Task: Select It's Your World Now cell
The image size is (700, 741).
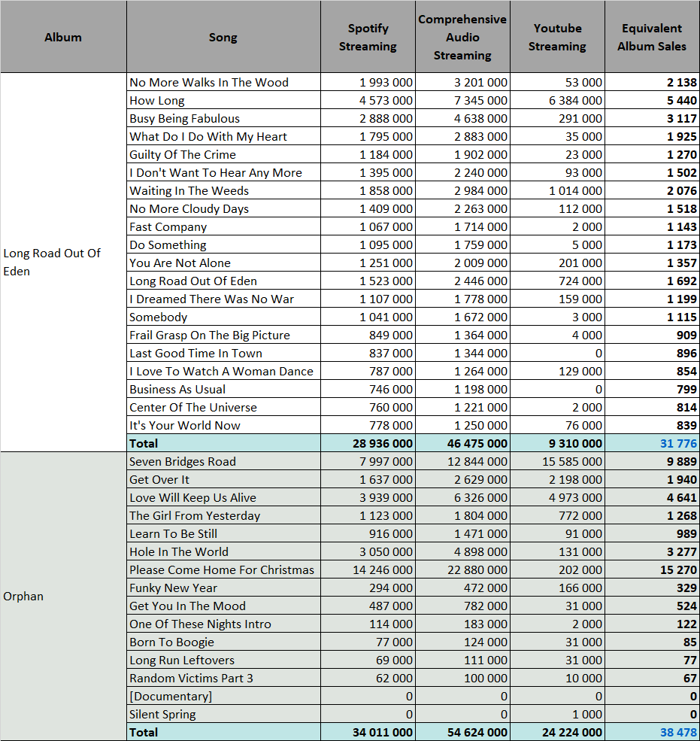Action: pyautogui.click(x=223, y=425)
